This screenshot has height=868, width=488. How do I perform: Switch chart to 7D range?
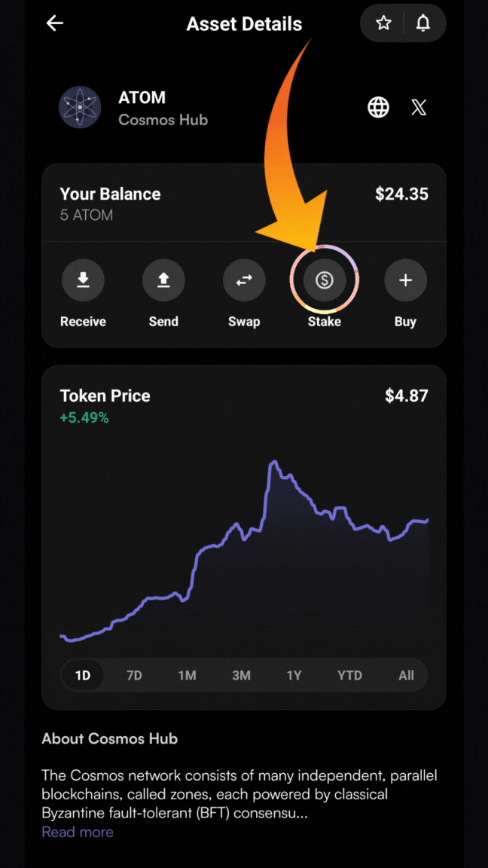click(x=134, y=675)
